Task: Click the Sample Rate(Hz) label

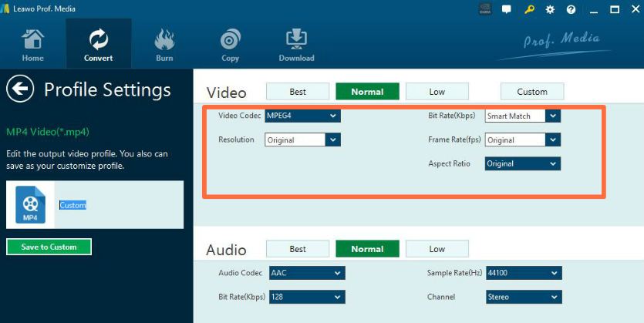Action: pyautogui.click(x=455, y=273)
